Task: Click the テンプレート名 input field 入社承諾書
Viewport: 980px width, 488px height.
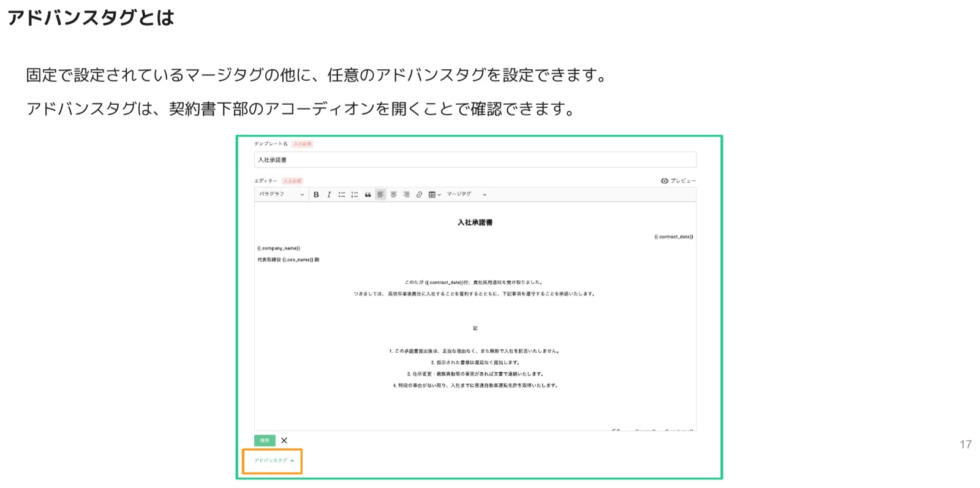Action: (475, 160)
